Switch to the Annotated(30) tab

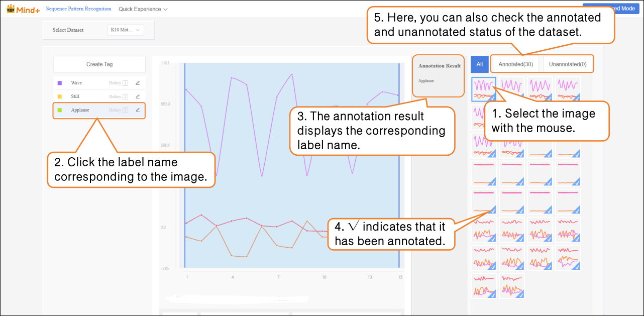pos(516,64)
